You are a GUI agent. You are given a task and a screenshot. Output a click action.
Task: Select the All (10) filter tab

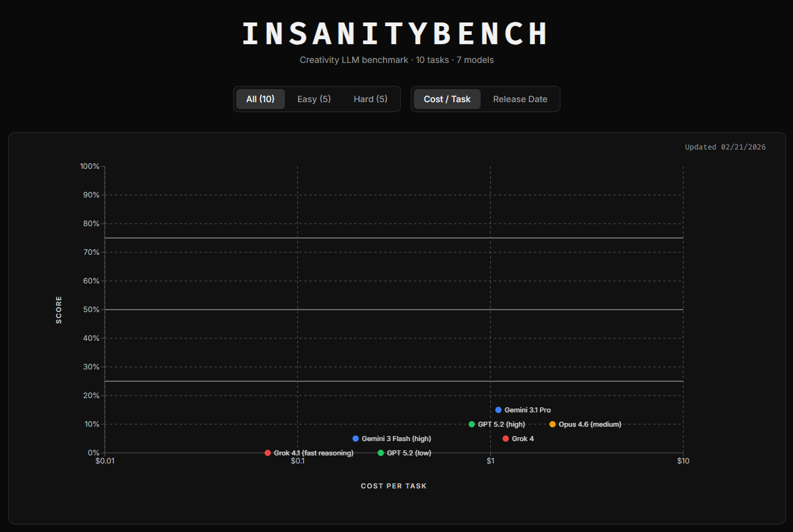tap(260, 99)
